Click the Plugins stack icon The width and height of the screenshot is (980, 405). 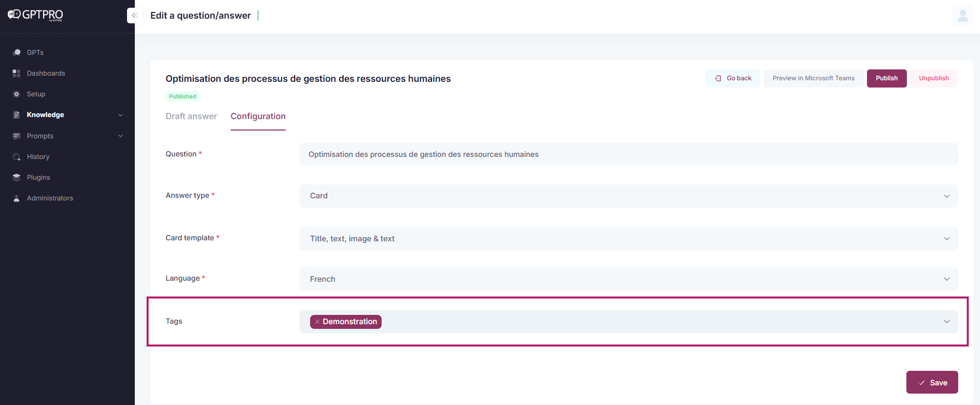click(17, 177)
